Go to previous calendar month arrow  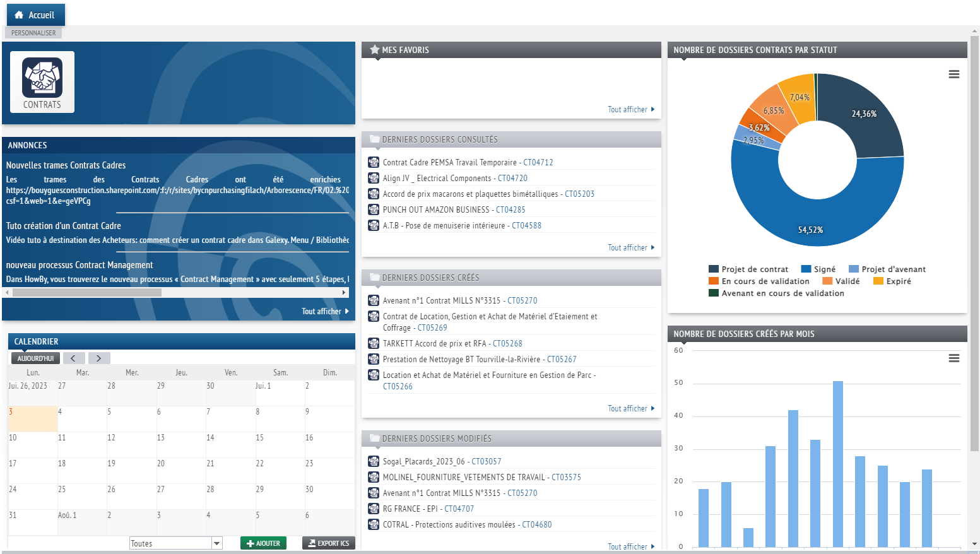pyautogui.click(x=73, y=358)
